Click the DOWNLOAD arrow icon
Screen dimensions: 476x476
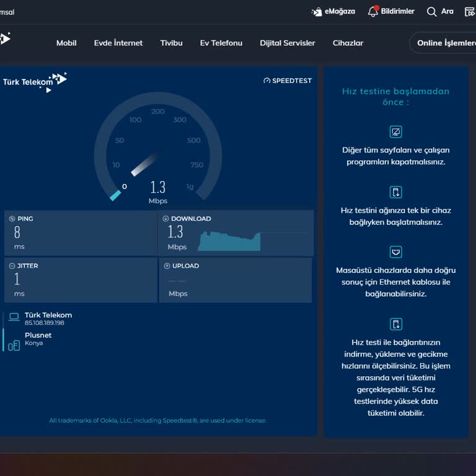click(x=165, y=219)
